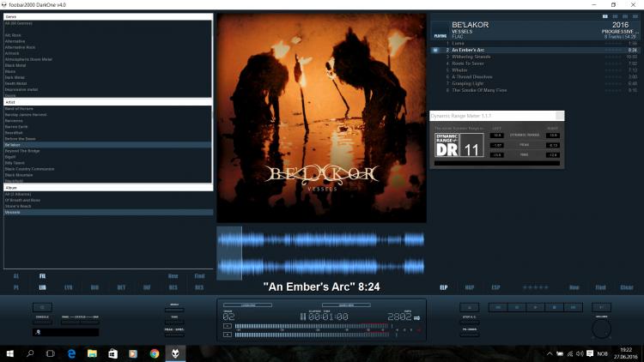The width and height of the screenshot is (644, 362).
Task: Select track 6 A Thread Dissolves
Action: coord(535,76)
